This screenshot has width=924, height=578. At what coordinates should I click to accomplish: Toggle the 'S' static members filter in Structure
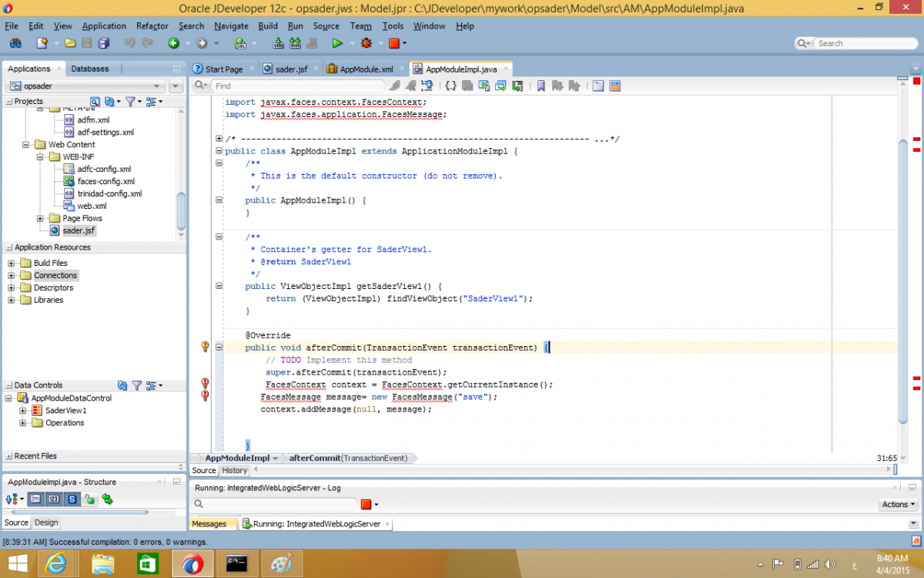tap(72, 499)
